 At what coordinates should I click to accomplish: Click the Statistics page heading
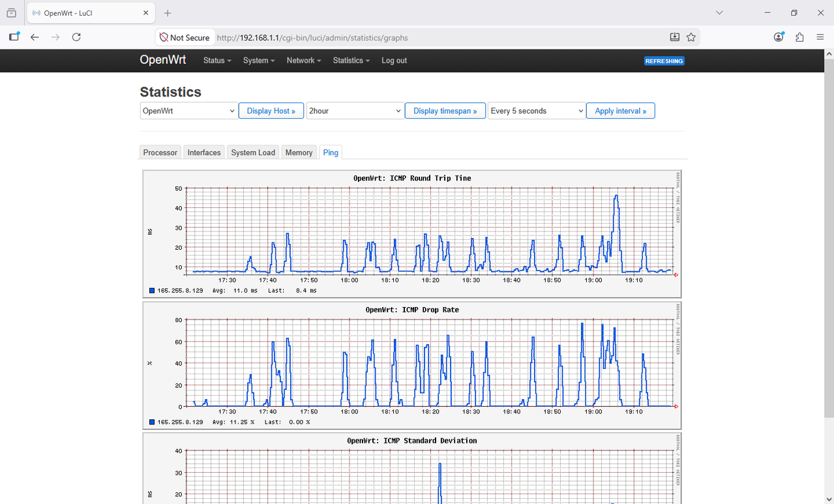(171, 92)
